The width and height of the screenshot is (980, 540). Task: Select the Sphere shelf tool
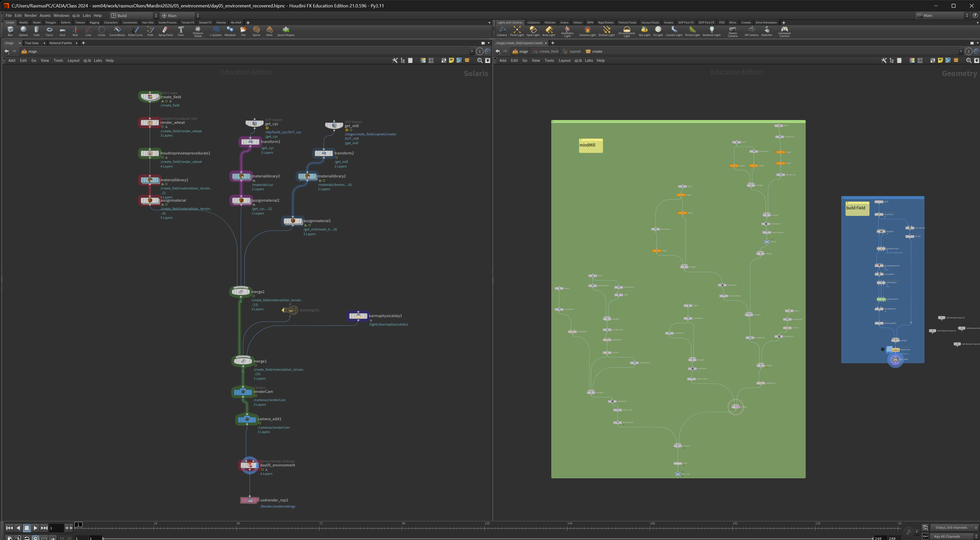coord(23,31)
